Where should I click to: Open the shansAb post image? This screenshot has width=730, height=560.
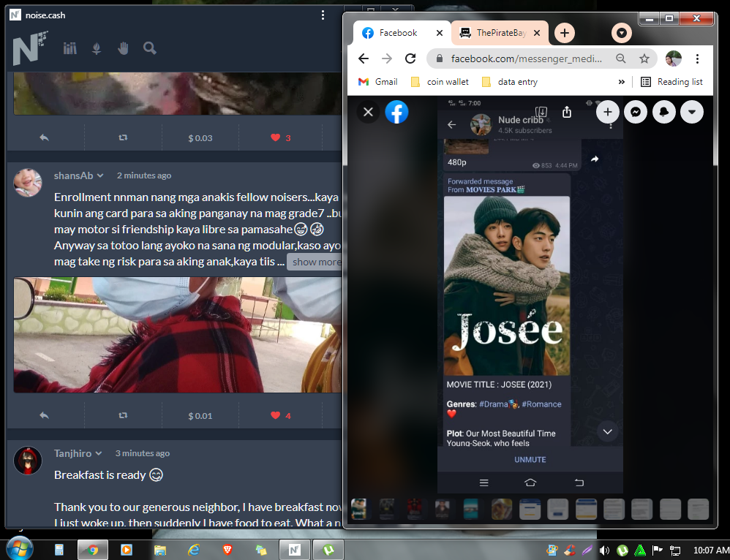(177, 335)
